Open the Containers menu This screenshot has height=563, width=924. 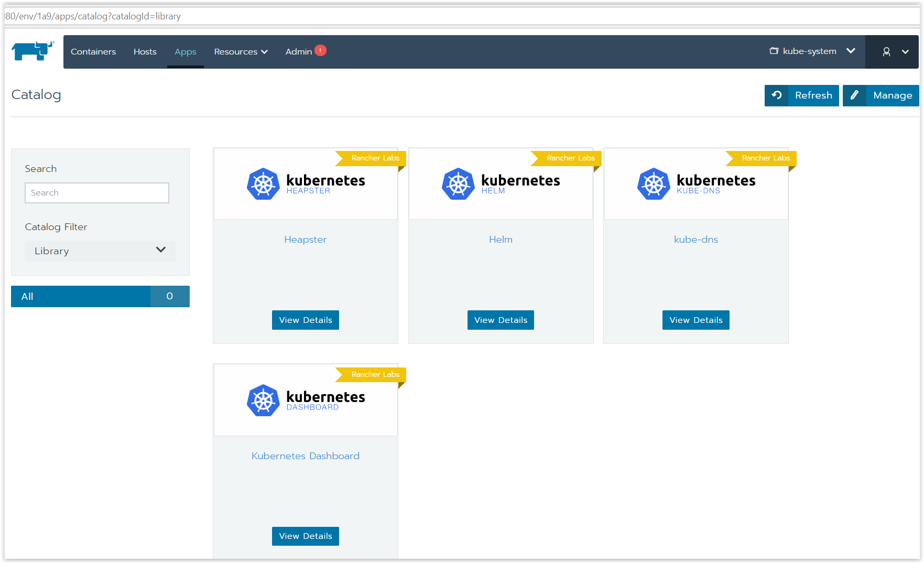[93, 51]
